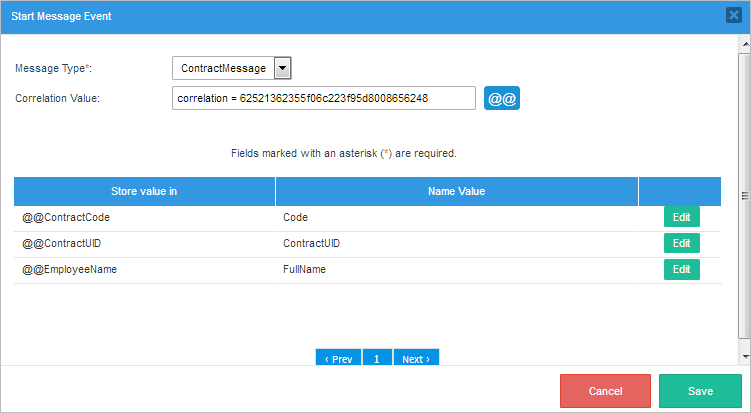Click the vertical scrollbar thumb
751x413 pixels.
click(744, 195)
